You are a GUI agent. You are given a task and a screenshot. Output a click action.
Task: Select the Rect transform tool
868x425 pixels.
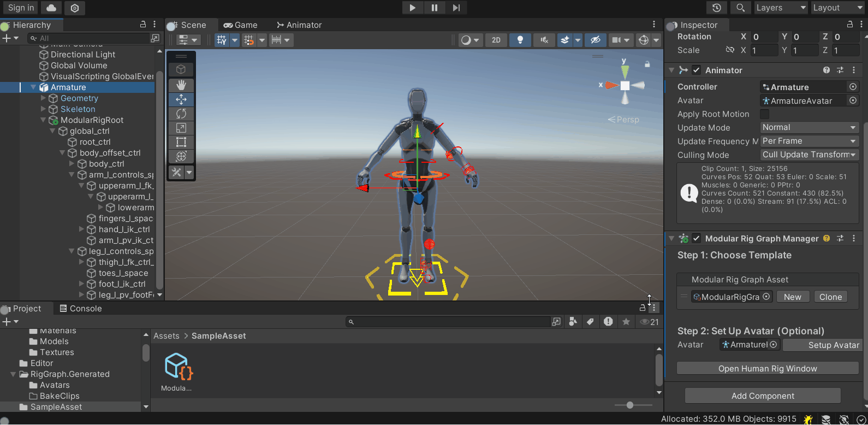point(181,142)
